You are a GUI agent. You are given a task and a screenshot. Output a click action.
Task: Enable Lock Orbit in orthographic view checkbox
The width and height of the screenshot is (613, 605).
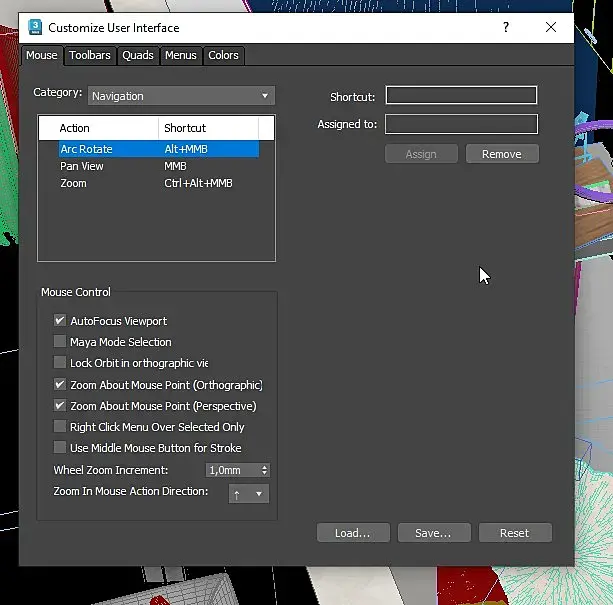(x=60, y=362)
